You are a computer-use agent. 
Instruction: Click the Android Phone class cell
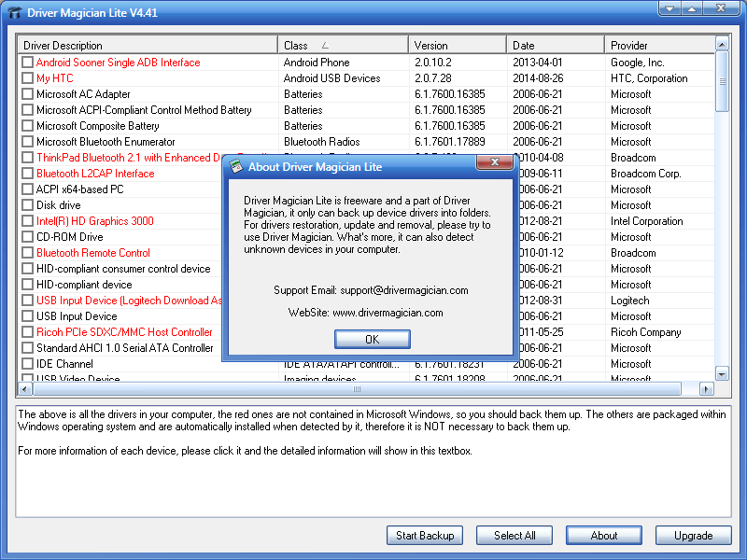coord(317,63)
